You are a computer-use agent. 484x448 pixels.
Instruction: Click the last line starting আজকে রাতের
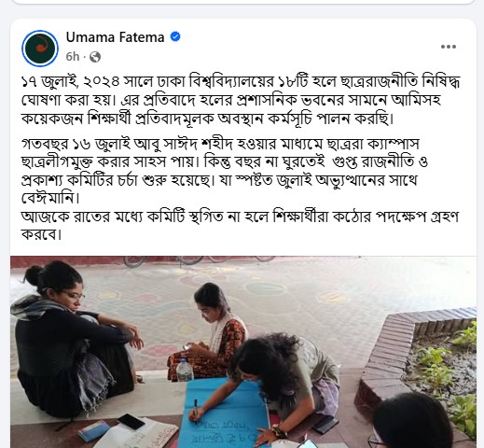coord(240,225)
